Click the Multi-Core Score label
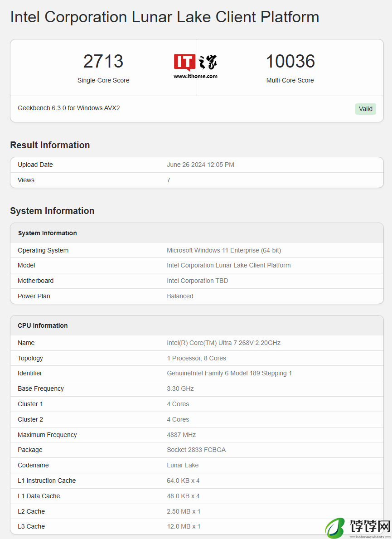Viewport: 392px width, 539px height. click(x=290, y=80)
